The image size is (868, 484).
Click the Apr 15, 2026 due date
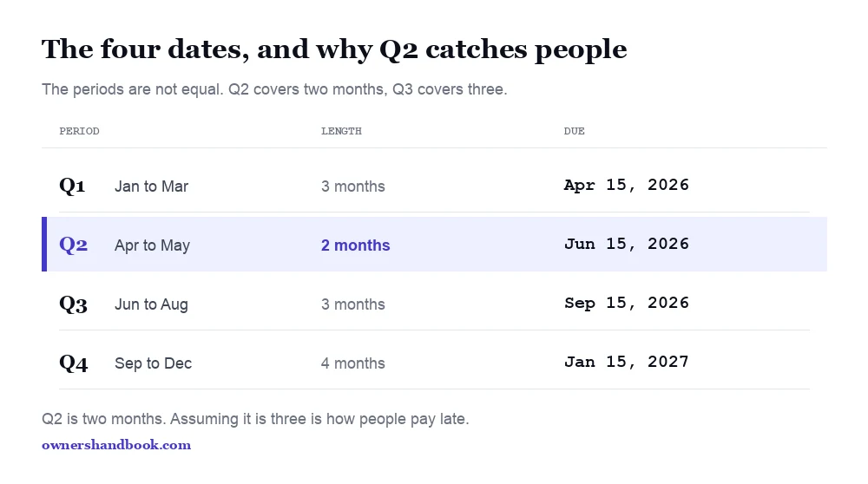click(627, 185)
